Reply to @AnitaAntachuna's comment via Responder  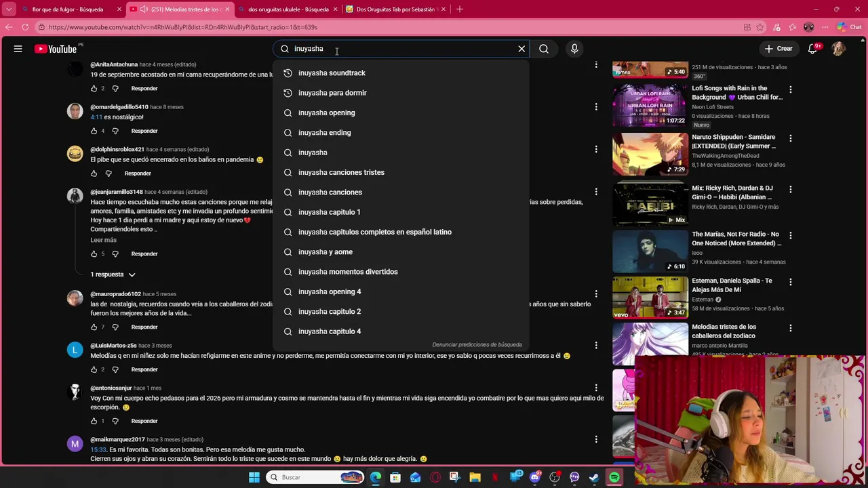click(144, 89)
